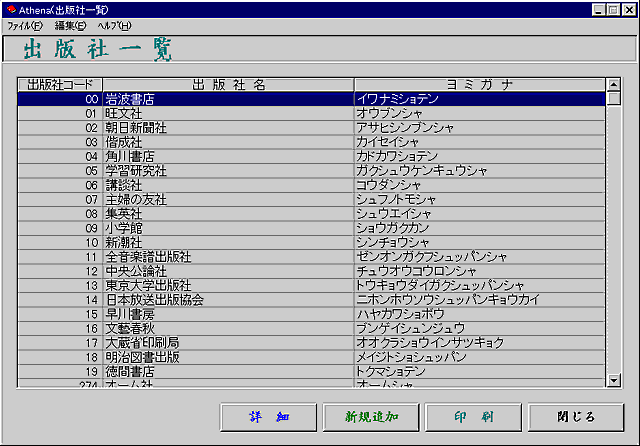Open the ファイル(F) menu
The width and height of the screenshot is (640, 446).
click(x=25, y=26)
